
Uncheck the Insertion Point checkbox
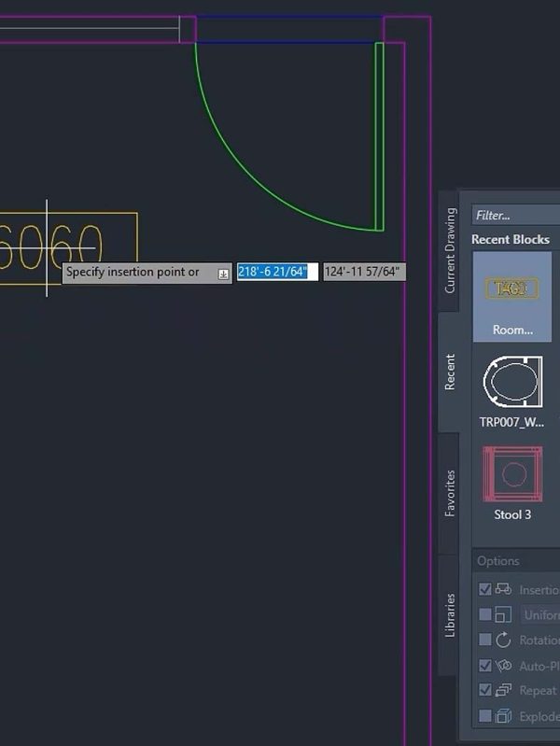(484, 589)
